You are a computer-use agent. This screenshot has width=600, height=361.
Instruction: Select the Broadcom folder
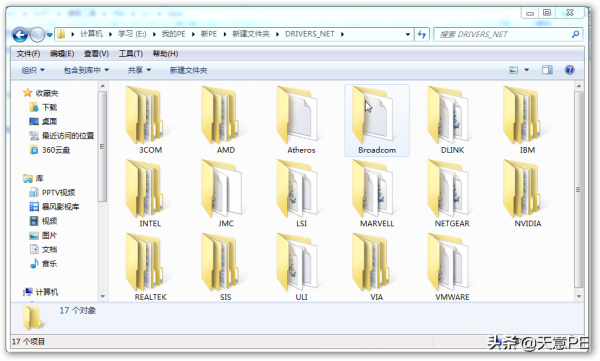click(x=377, y=120)
